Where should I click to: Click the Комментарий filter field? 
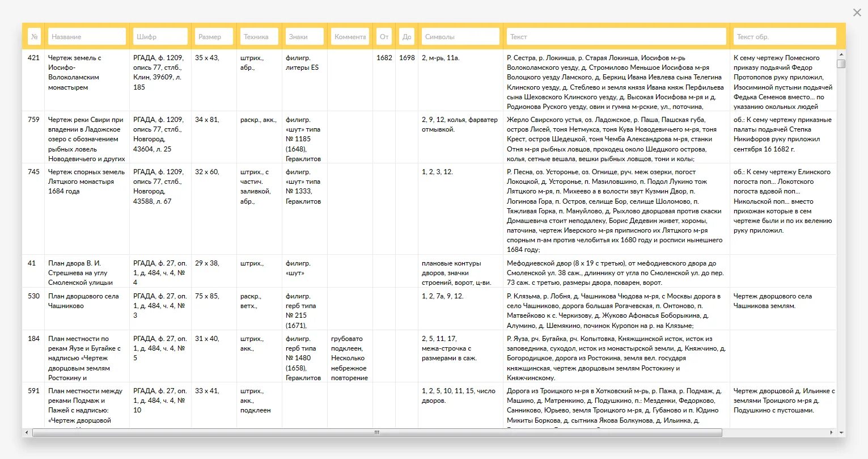350,36
